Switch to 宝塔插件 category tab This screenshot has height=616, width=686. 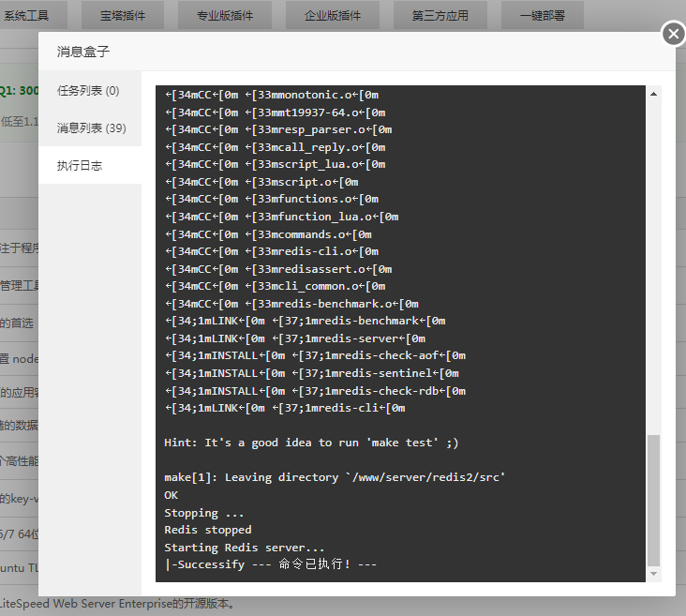pyautogui.click(x=123, y=15)
